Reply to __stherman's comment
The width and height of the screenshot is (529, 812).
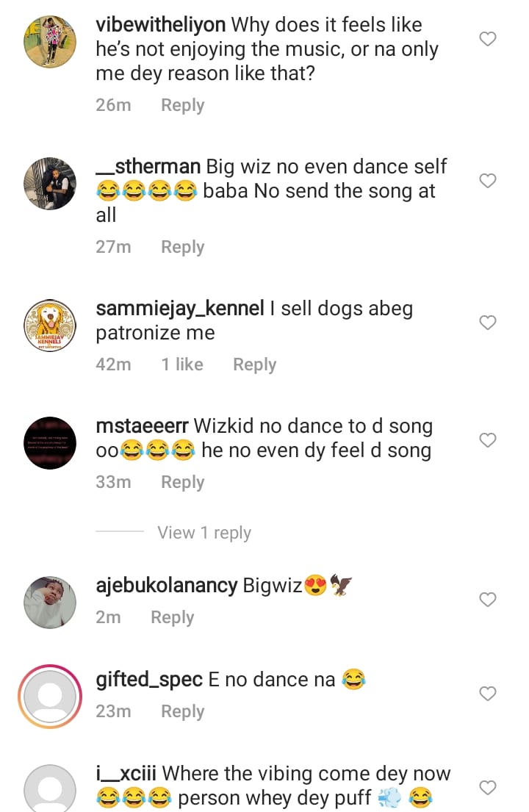pos(182,247)
